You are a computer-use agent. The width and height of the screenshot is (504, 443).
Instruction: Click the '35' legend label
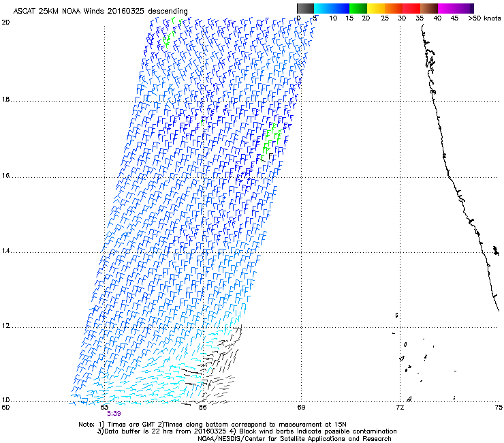pos(420,18)
